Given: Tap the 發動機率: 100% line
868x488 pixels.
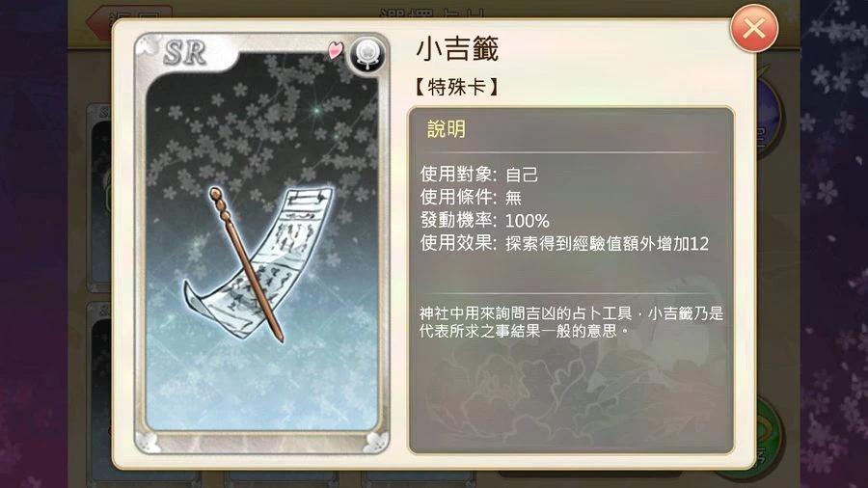Looking at the screenshot, I should 484,220.
